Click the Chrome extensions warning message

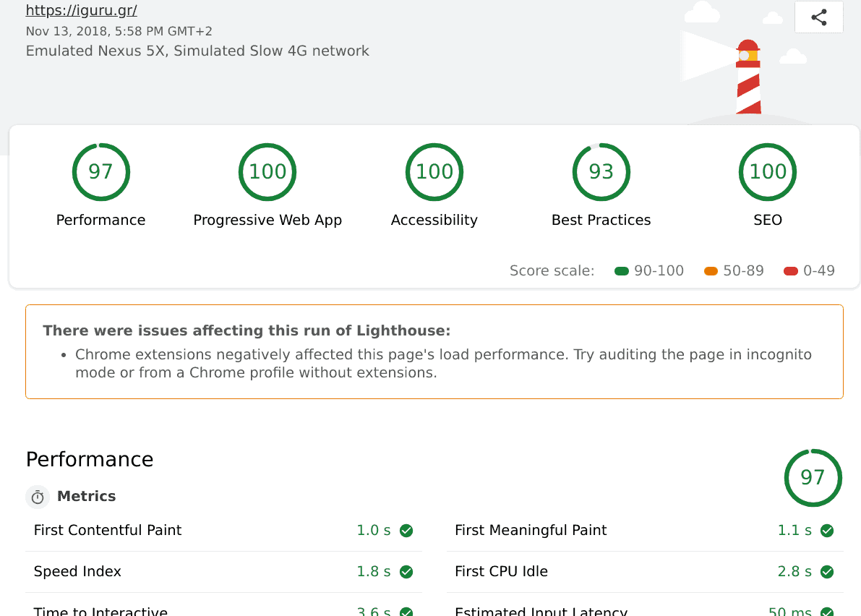[442, 364]
